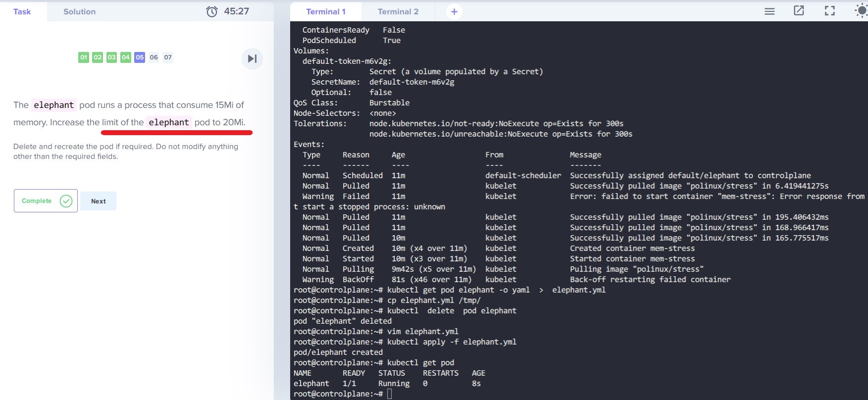Open the Task tab
The image size is (868, 400).
[22, 11]
